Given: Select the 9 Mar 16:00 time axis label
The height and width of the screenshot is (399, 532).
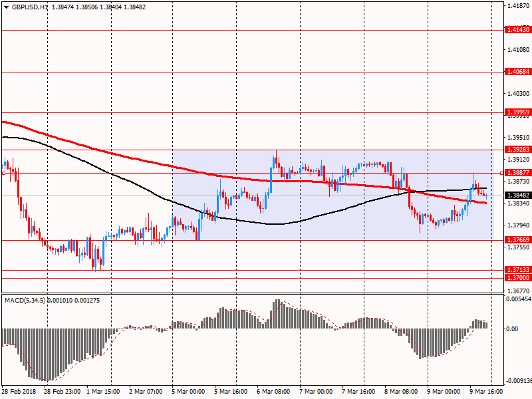Looking at the screenshot, I should click(x=486, y=392).
